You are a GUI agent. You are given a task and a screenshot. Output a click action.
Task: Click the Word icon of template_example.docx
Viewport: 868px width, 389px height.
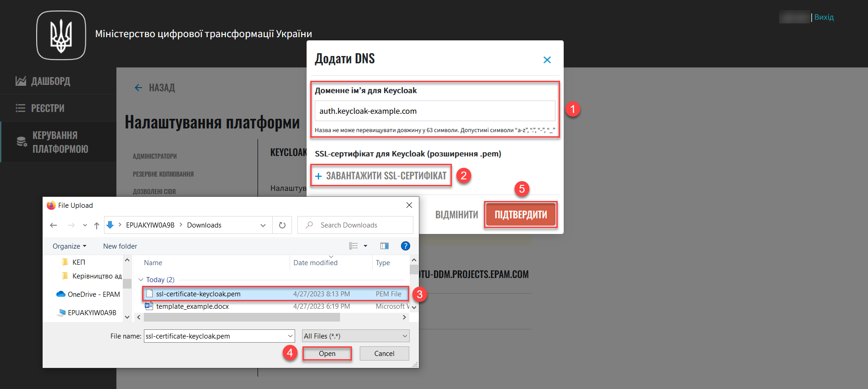(149, 306)
